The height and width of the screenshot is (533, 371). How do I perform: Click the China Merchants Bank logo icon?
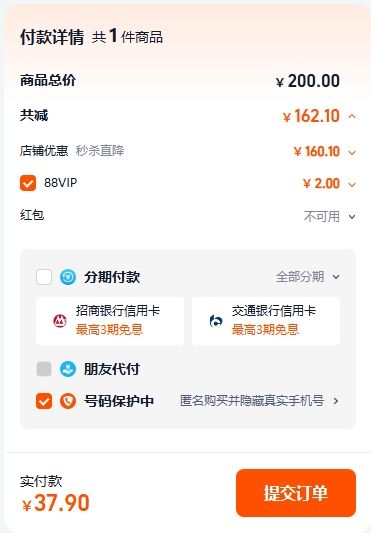tap(60, 321)
